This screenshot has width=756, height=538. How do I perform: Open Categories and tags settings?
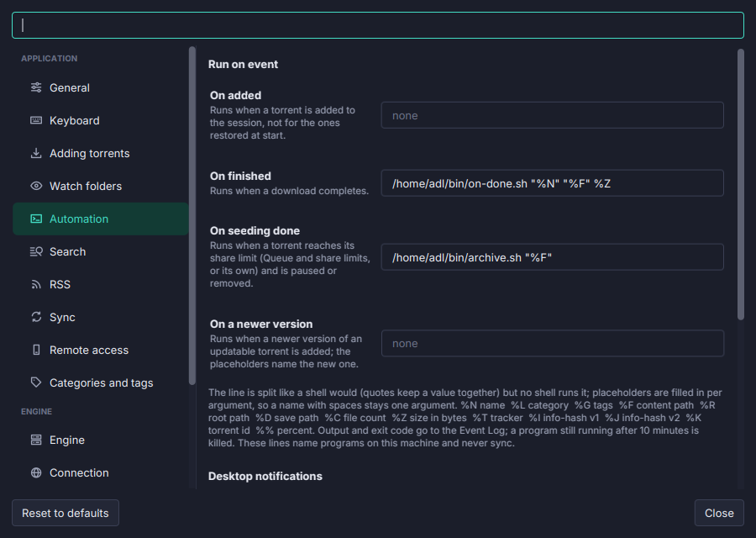pos(100,383)
